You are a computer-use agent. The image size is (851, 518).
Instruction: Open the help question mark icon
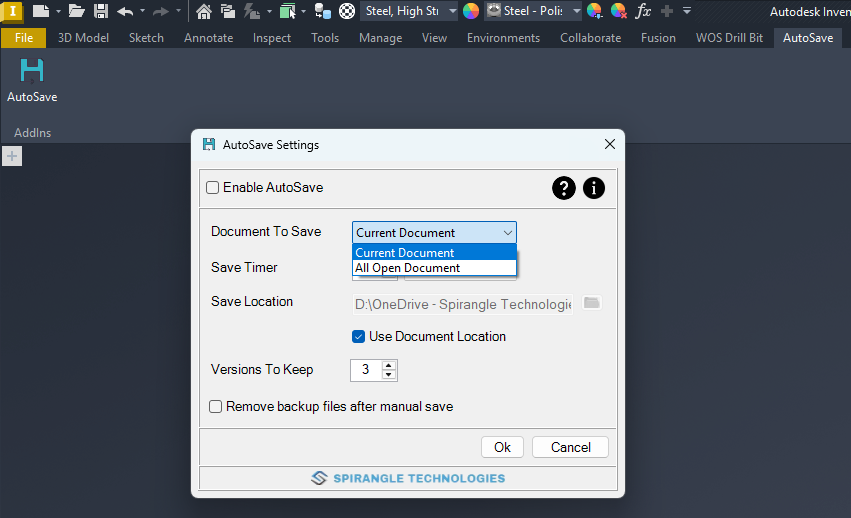coord(563,188)
